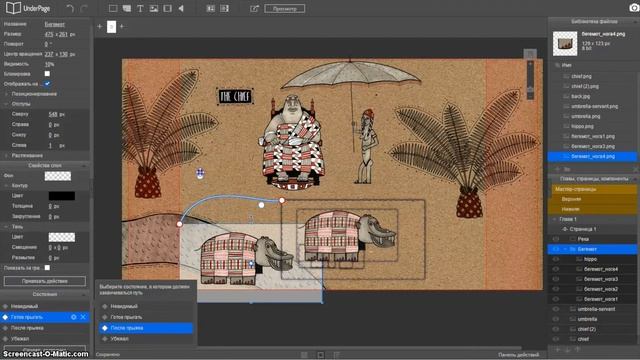Collapse the Глава 1 tree node
This screenshot has height=360, width=640.
pyautogui.click(x=554, y=219)
